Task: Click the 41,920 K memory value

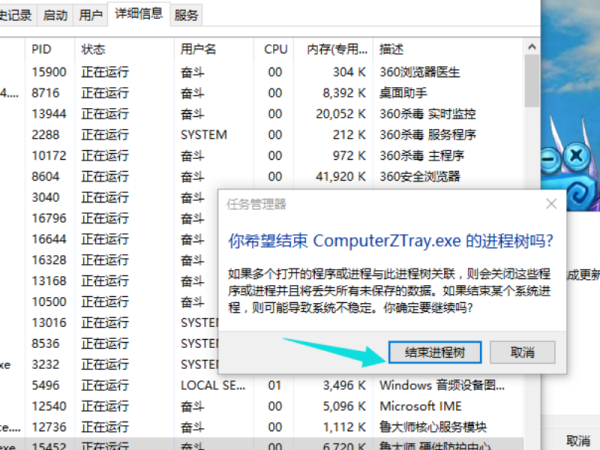Action: pos(341,176)
